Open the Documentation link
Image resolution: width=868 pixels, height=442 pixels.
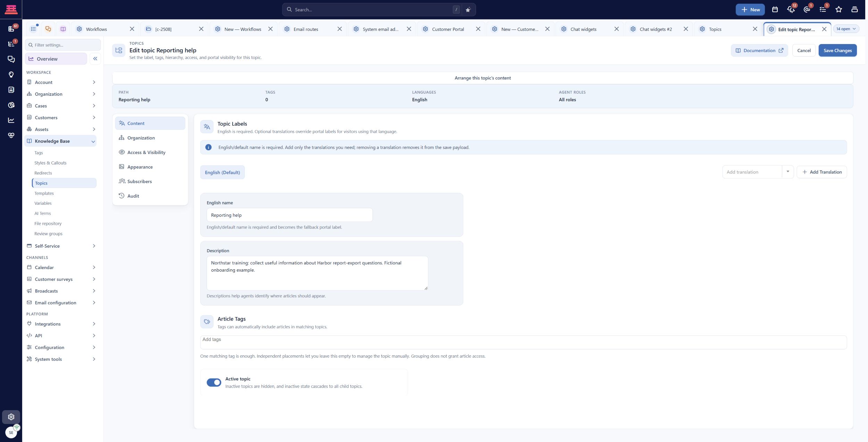[759, 50]
